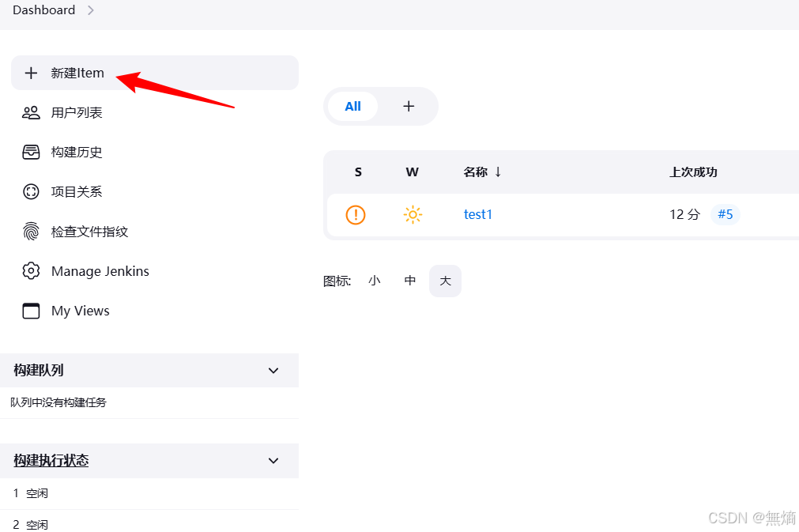The height and width of the screenshot is (532, 799).
Task: Click the 检查文件指纹 fingerprint icon
Action: coord(31,232)
